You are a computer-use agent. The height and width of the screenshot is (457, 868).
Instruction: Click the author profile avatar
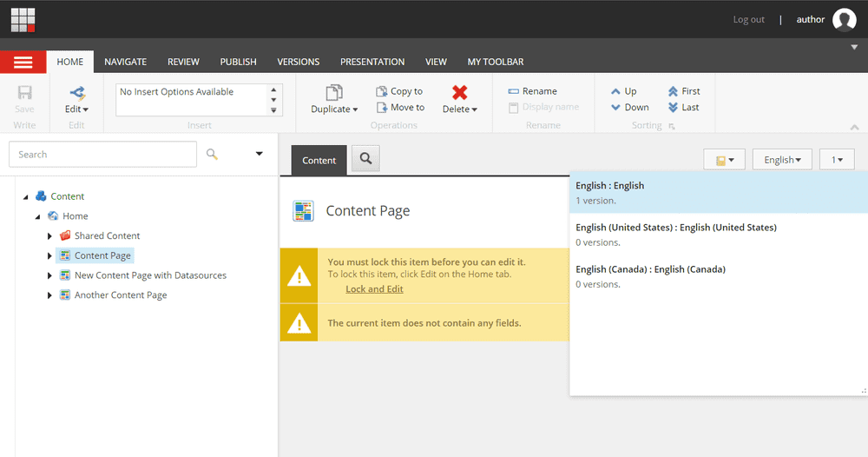(844, 20)
